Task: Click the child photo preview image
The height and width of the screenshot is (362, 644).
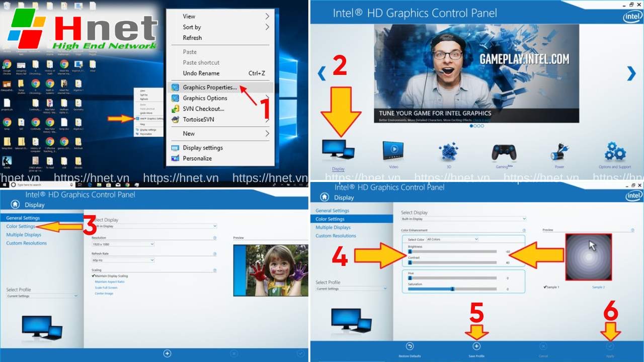Action: (271, 271)
